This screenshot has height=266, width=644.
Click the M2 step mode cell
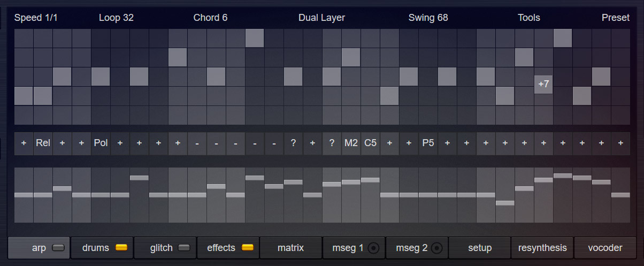(351, 143)
